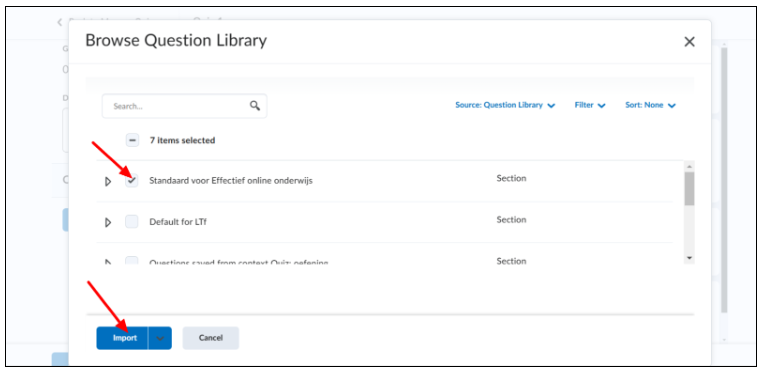Check Questions saved from context Quiz checkbox

pos(132,261)
